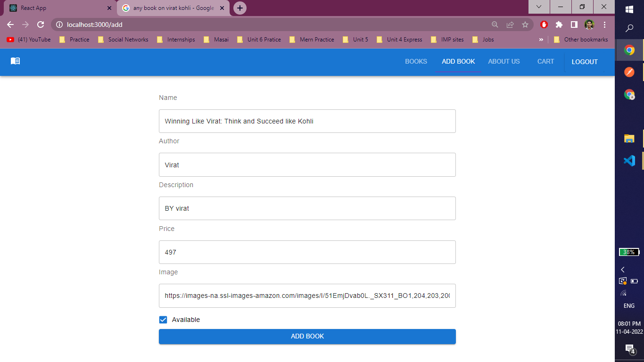644x362 pixels.
Task: Open the Chrome extensions puzzle icon
Action: pyautogui.click(x=559, y=25)
